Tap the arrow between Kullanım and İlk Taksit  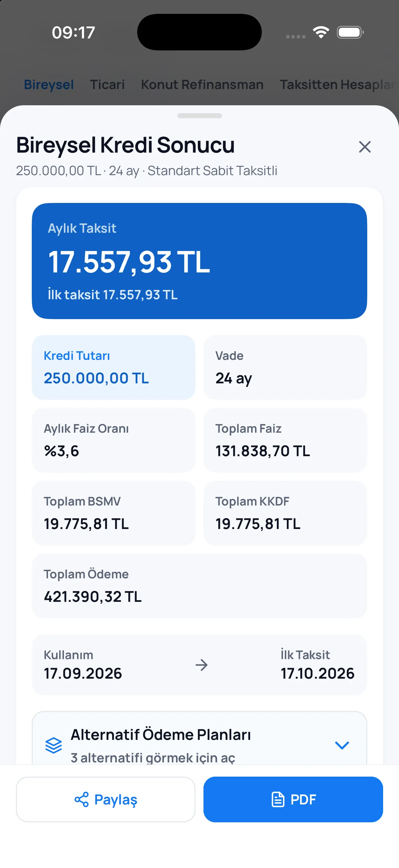click(201, 665)
